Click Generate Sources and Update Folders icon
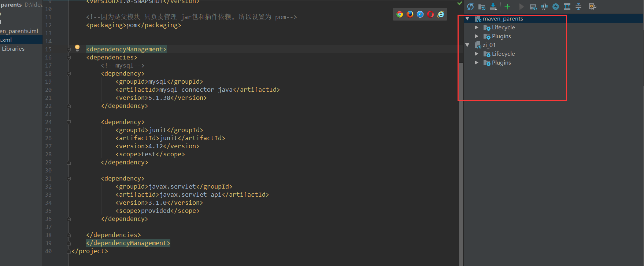 pyautogui.click(x=482, y=7)
